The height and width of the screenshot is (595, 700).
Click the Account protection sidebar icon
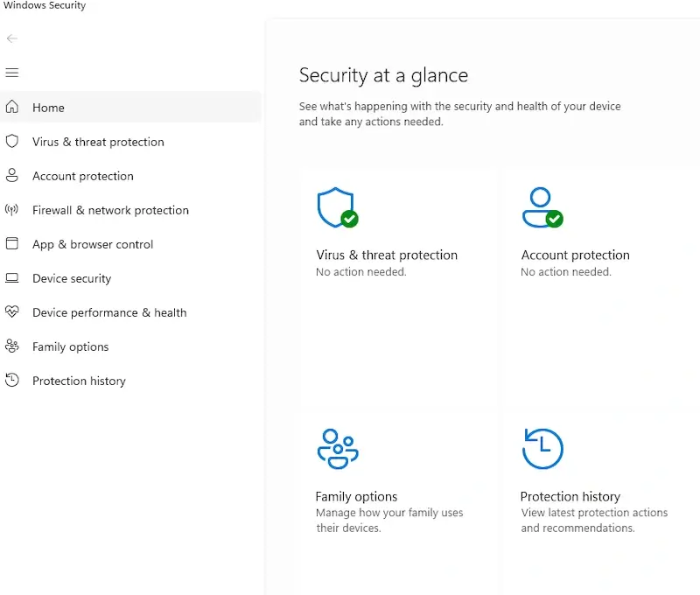click(12, 176)
